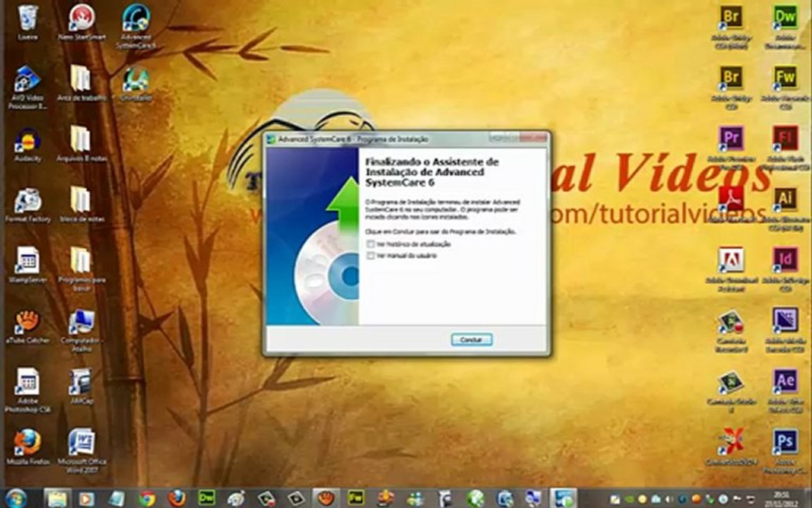This screenshot has width=812, height=508.
Task: Select the white Adobe logo shortcut icon
Action: [731, 270]
